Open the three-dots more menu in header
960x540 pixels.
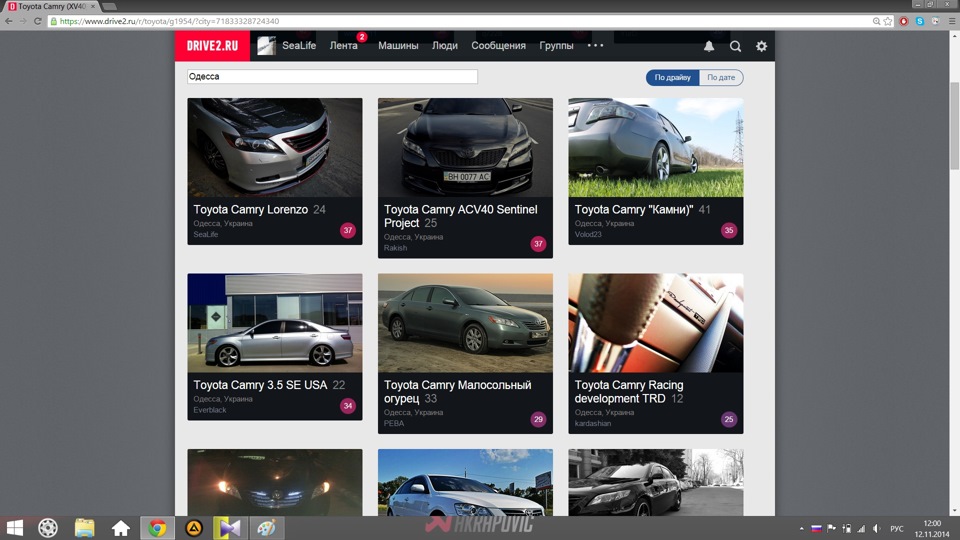click(595, 45)
